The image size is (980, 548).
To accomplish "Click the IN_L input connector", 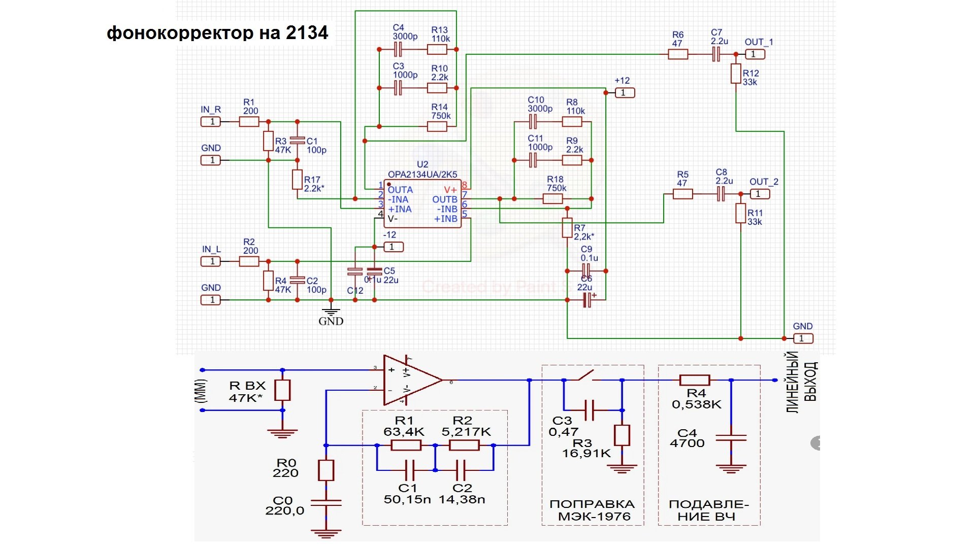I will (x=210, y=261).
